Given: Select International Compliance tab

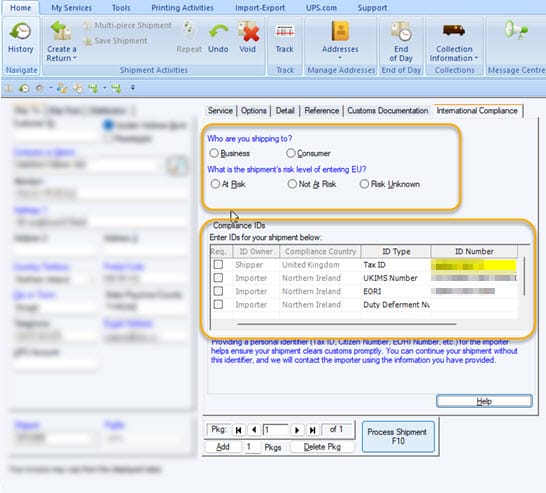Looking at the screenshot, I should [477, 111].
